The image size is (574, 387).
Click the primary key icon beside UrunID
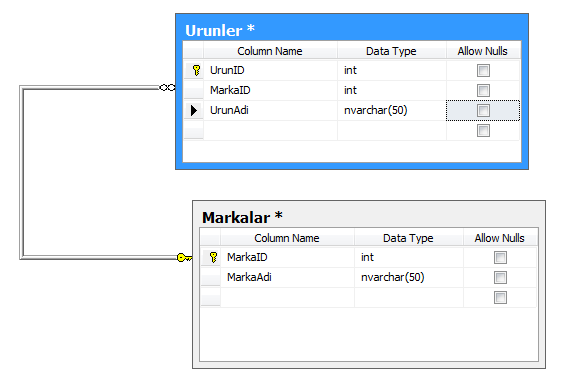tap(196, 70)
